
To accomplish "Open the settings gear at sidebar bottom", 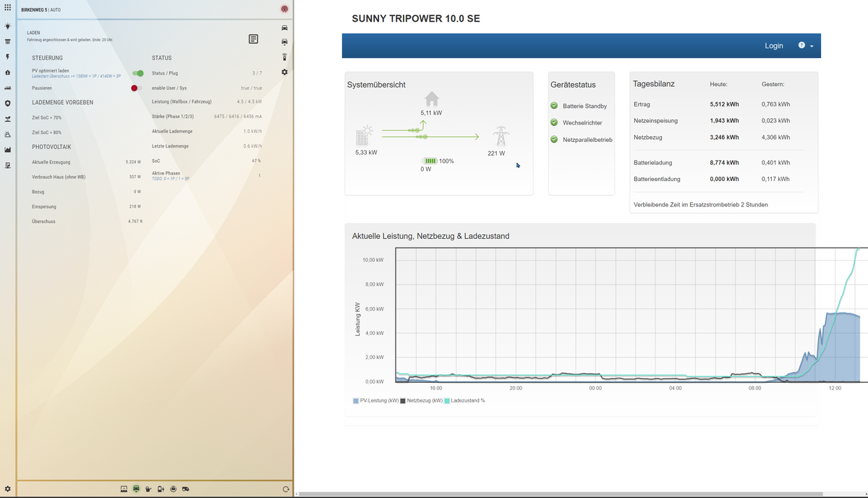I will tap(7, 489).
